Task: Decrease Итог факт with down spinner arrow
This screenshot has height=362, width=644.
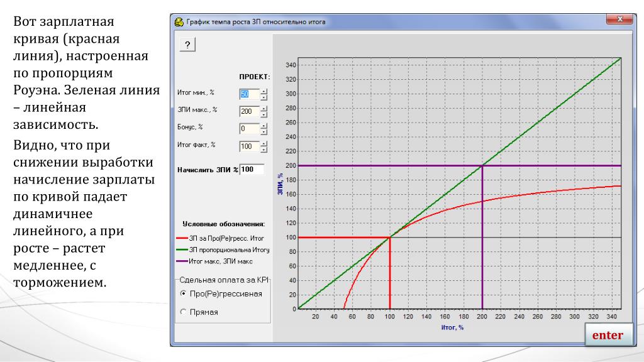Action: point(264,150)
